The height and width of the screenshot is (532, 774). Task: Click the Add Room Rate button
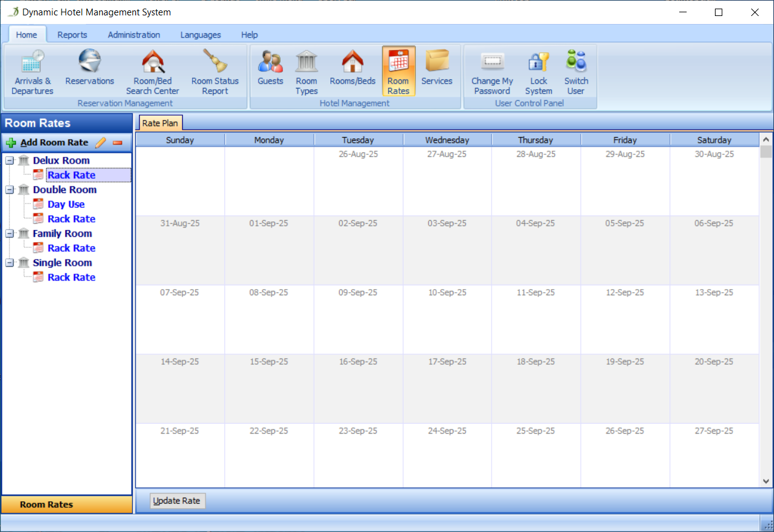point(47,143)
